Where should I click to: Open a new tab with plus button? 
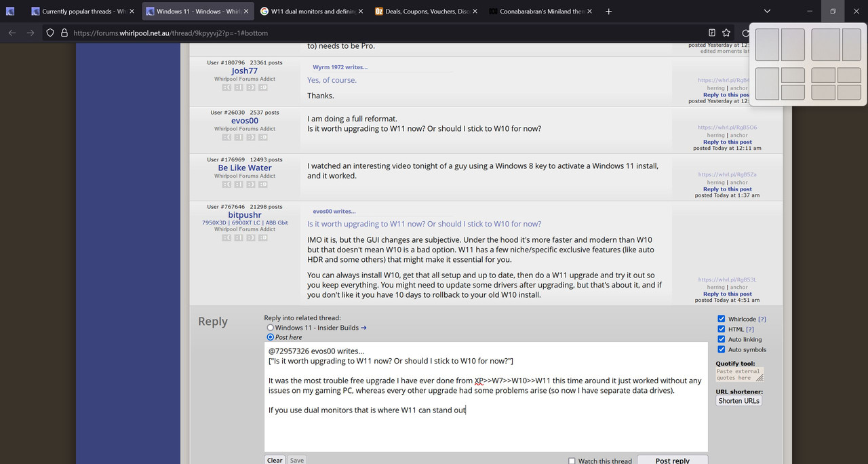[608, 12]
